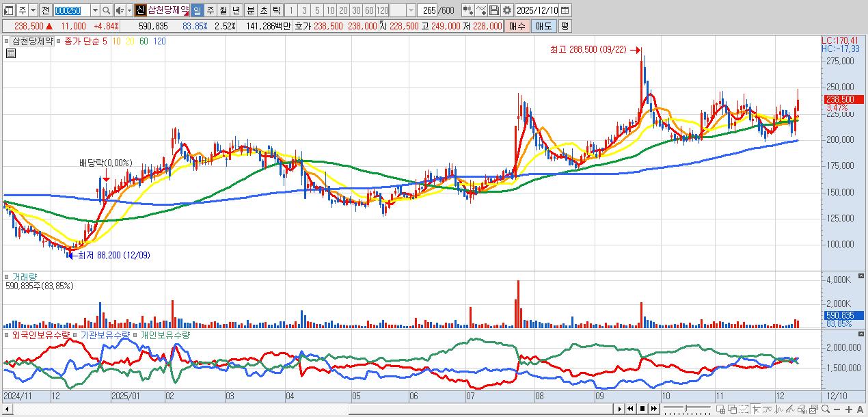This screenshot has width=868, height=417.
Task: Click the stock search magnifier icon
Action: pos(106,10)
